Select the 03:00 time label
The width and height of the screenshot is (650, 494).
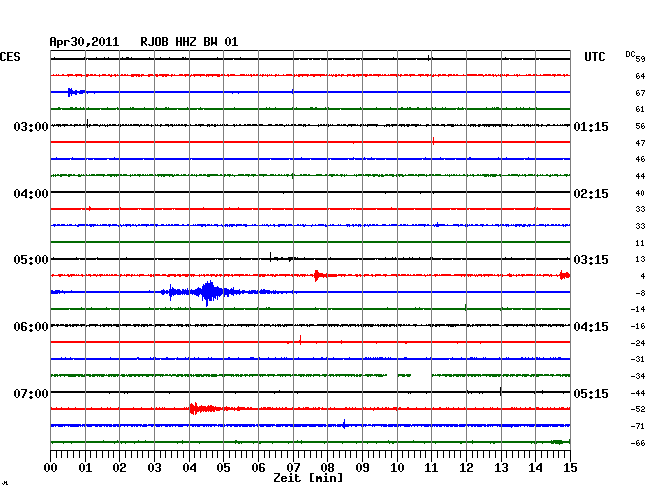tap(31, 126)
